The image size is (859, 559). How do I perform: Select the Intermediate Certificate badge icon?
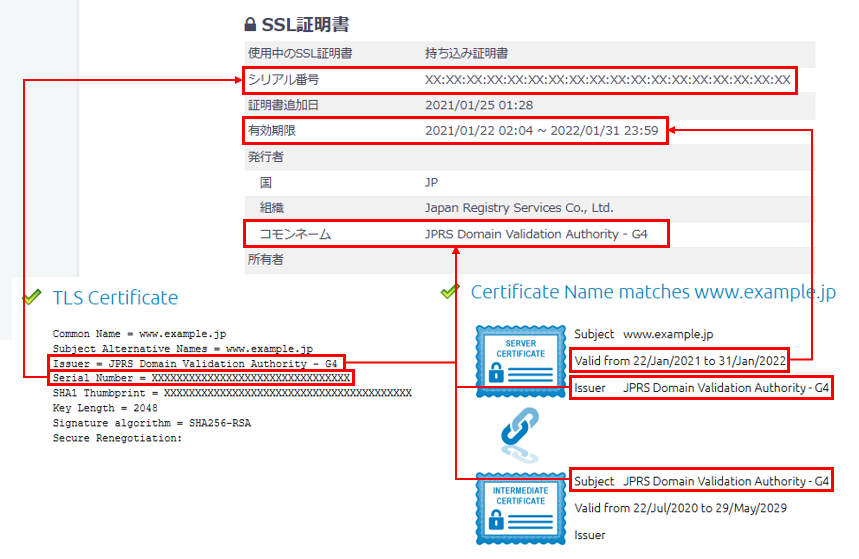(520, 509)
